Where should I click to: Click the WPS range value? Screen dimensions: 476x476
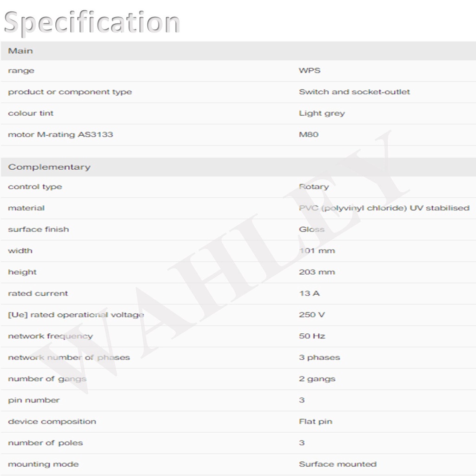click(x=310, y=71)
